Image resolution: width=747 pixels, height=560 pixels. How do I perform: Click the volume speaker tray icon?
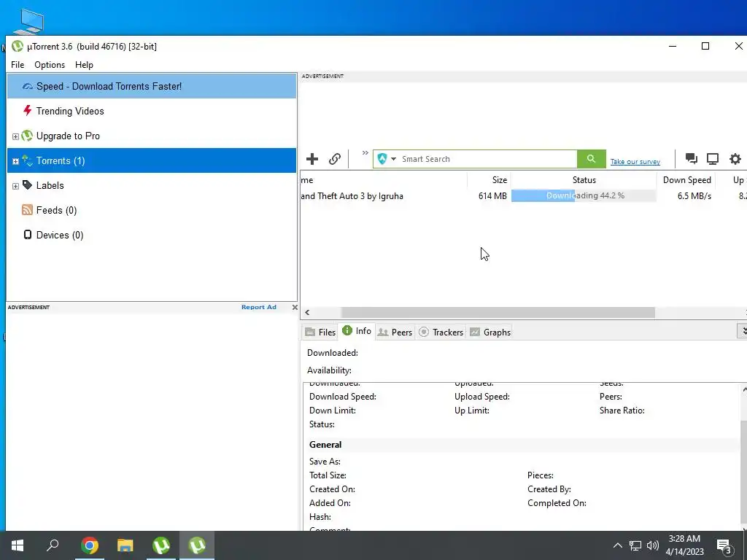click(x=653, y=545)
